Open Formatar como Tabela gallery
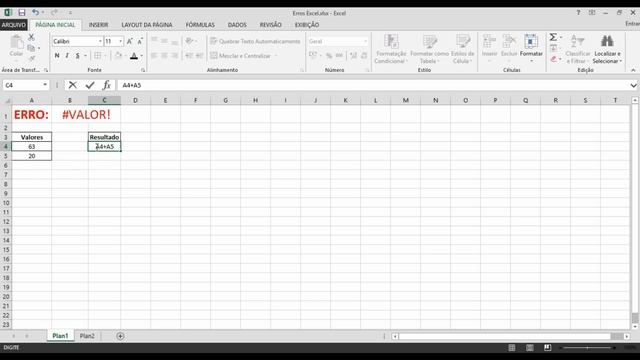Viewport: 640px width, 360px height. (x=429, y=49)
